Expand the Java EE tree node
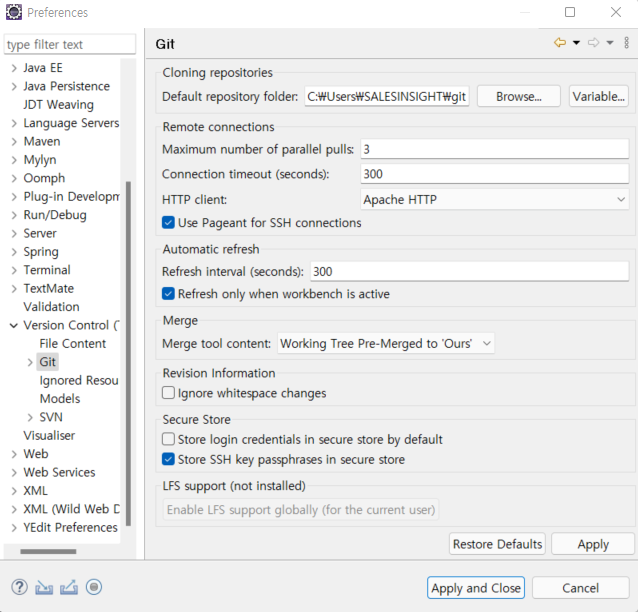 coord(14,68)
